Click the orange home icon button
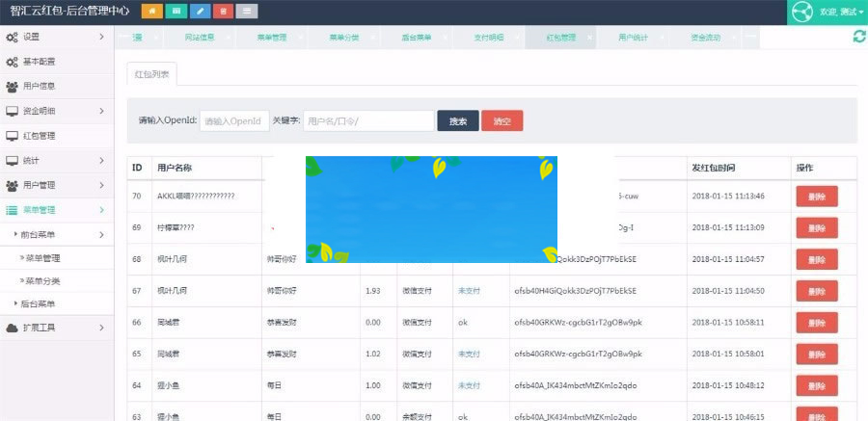The width and height of the screenshot is (868, 421). pyautogui.click(x=152, y=12)
